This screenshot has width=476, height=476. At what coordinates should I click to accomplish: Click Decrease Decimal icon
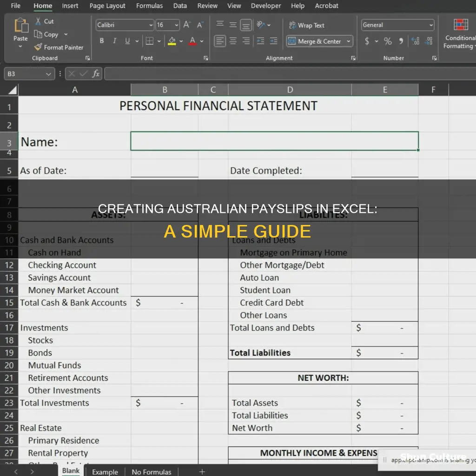[429, 41]
